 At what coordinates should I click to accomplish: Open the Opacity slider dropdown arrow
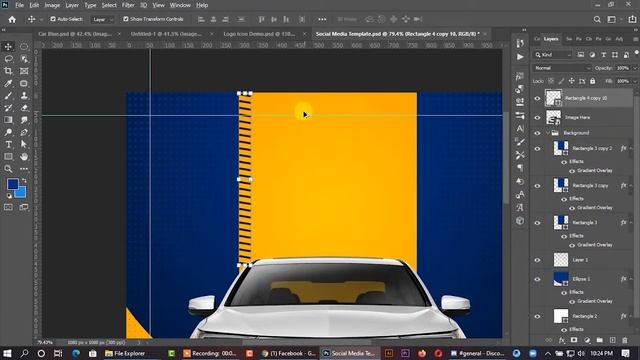pyautogui.click(x=635, y=68)
